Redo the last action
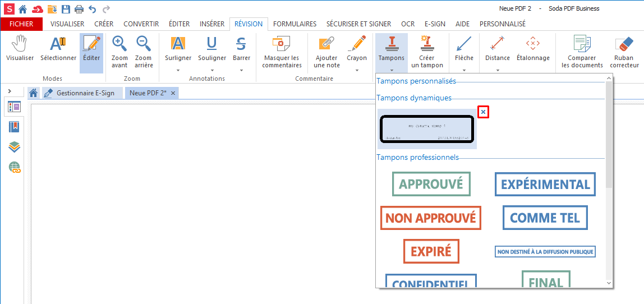Image resolution: width=644 pixels, height=304 pixels. tap(107, 8)
